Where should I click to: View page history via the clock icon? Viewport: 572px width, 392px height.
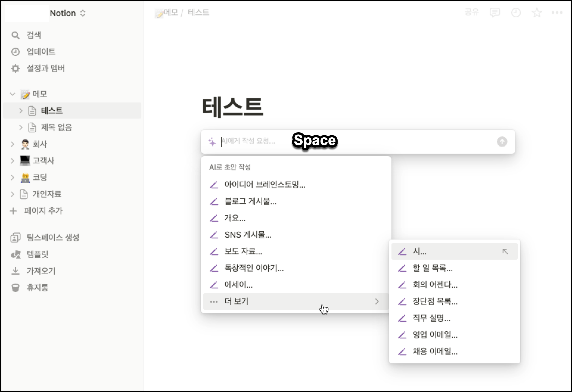(516, 13)
